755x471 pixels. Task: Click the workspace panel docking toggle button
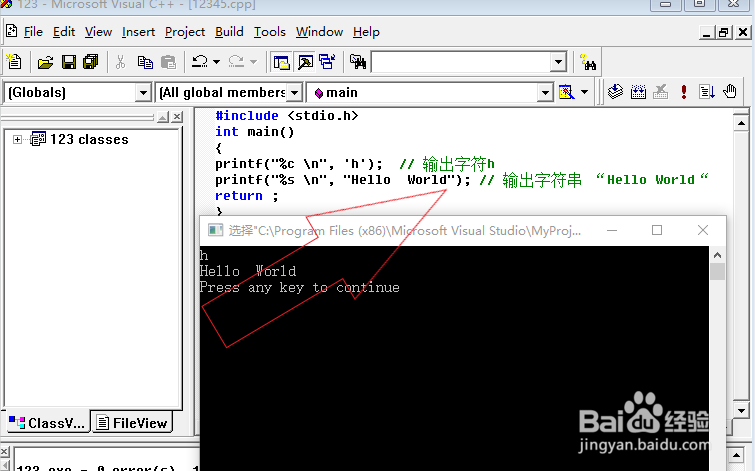163,117
